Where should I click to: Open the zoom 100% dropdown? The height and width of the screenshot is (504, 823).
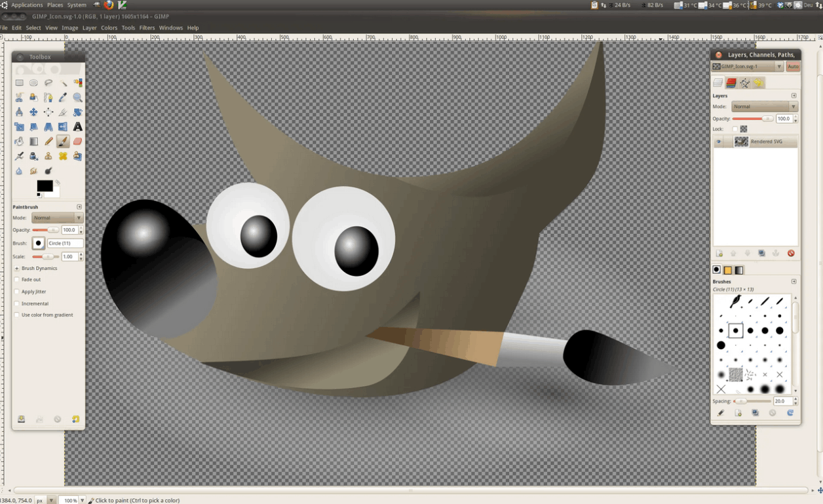pos(82,500)
